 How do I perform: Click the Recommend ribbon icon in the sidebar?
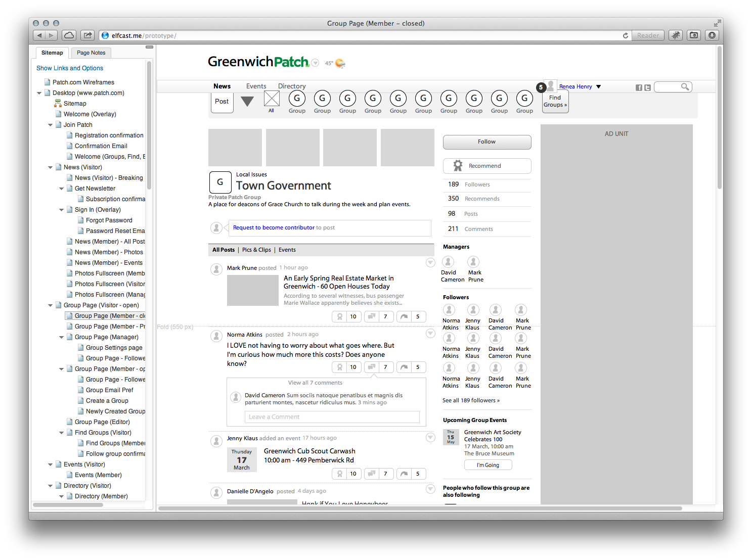(x=458, y=166)
